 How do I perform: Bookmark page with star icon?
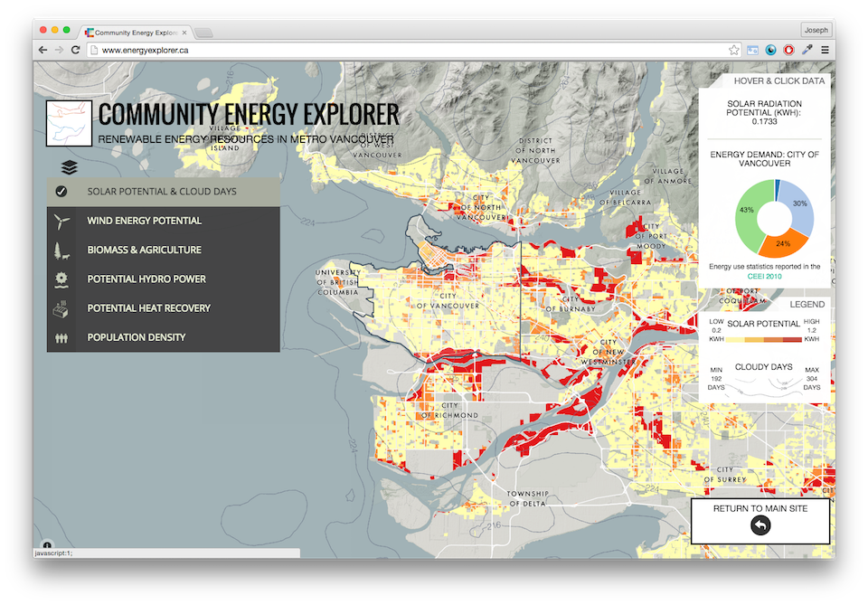734,51
